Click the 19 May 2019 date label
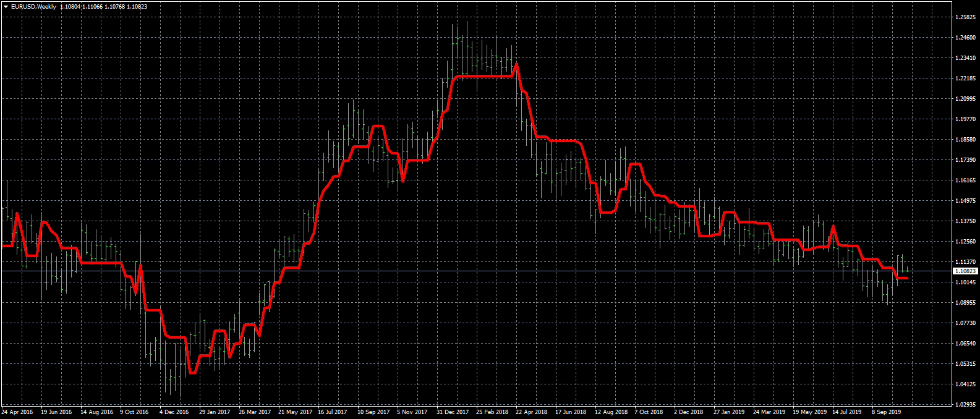The height and width of the screenshot is (419, 980). [809, 412]
